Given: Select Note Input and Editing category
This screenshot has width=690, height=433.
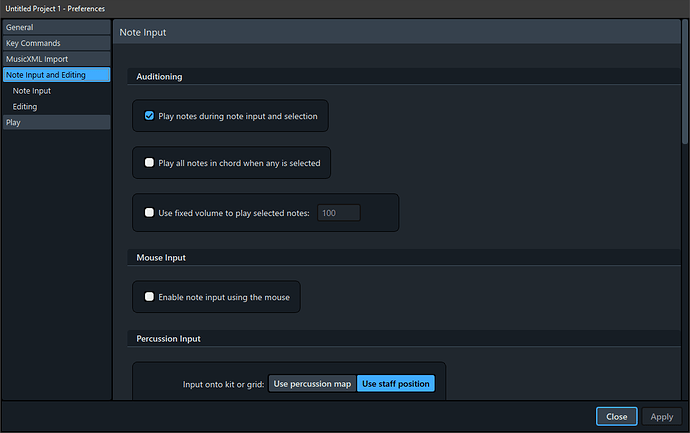Looking at the screenshot, I should (x=55, y=75).
